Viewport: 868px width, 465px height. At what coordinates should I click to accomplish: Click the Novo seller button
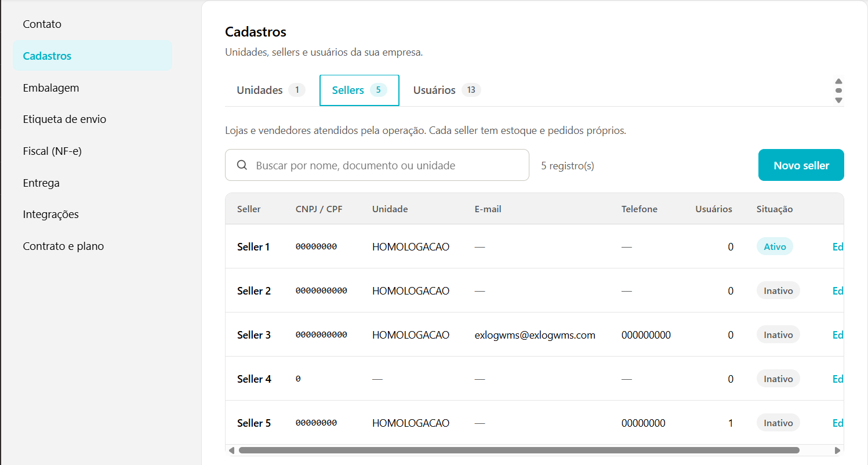[801, 165]
